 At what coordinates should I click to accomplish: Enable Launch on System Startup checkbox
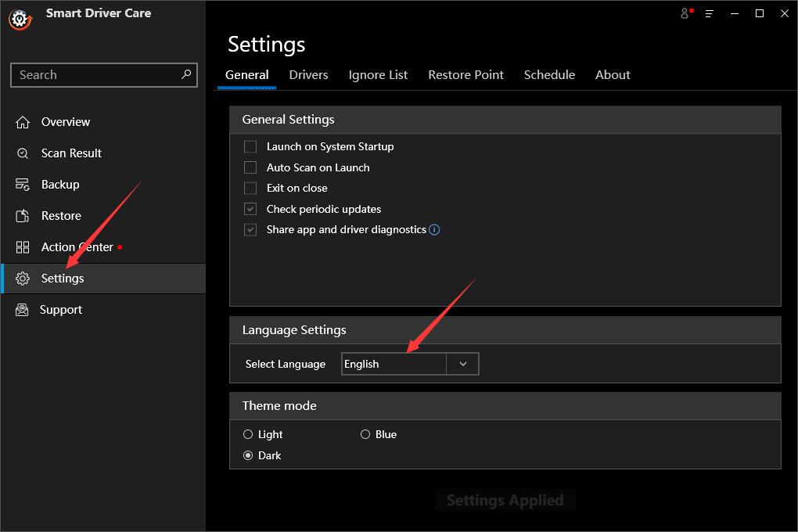pyautogui.click(x=250, y=146)
